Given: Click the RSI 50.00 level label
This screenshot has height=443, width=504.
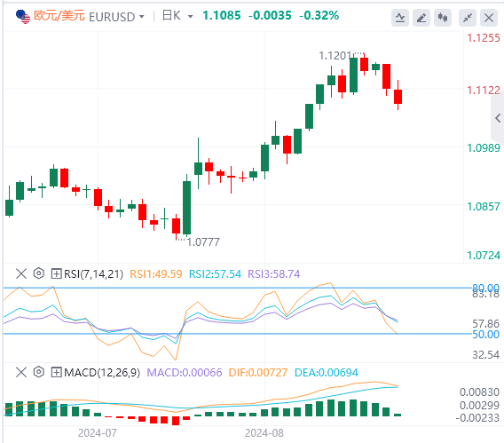Looking at the screenshot, I should (485, 335).
